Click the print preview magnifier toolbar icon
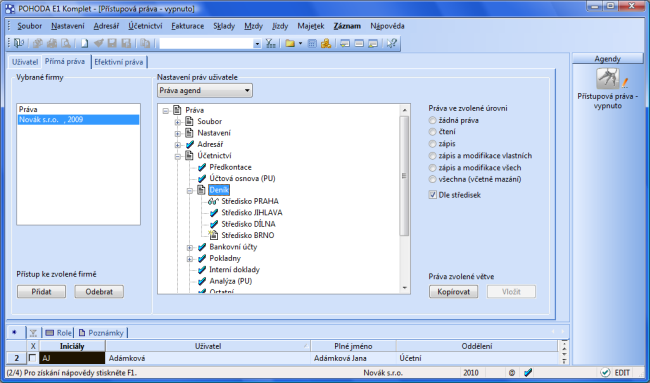650x383 pixels. click(x=65, y=43)
